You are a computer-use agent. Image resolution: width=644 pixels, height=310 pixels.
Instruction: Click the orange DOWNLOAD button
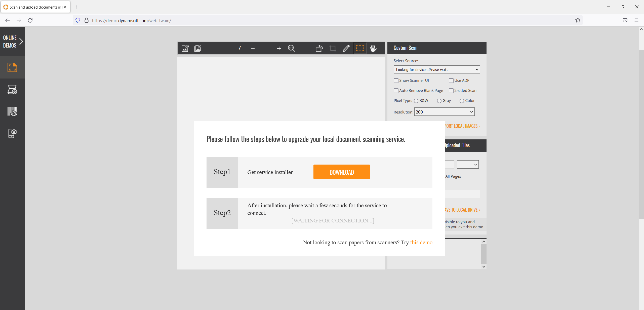coord(341,172)
